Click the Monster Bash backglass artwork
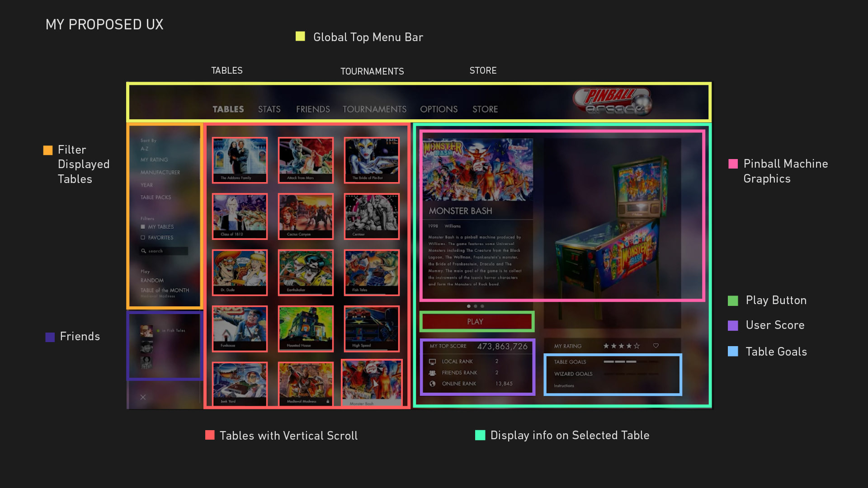Image resolution: width=868 pixels, height=488 pixels. (477, 170)
